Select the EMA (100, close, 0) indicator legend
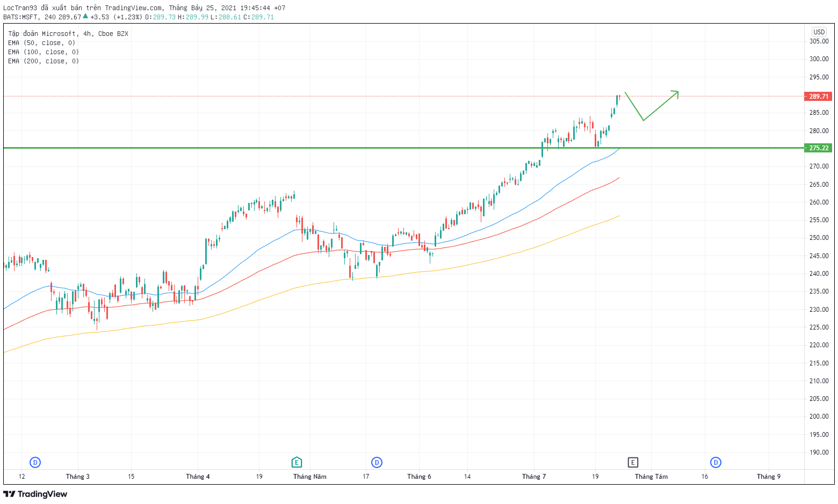This screenshot has height=504, width=838. (44, 52)
